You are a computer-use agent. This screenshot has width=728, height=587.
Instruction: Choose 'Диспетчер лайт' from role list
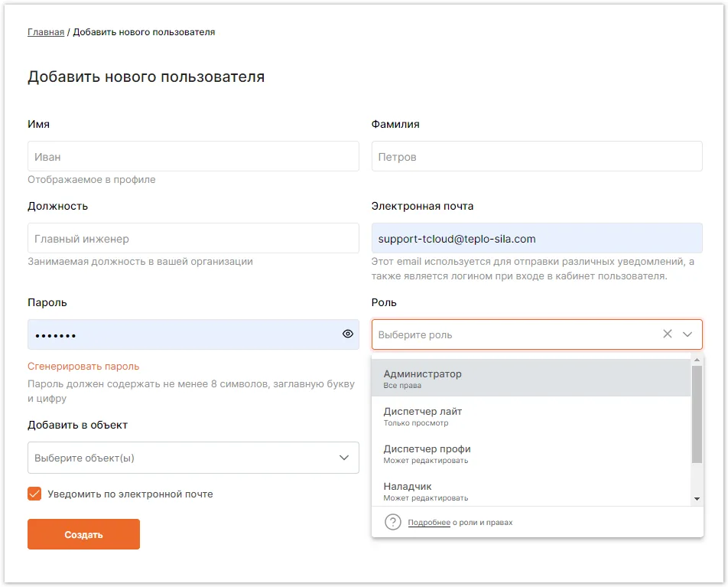[531, 416]
